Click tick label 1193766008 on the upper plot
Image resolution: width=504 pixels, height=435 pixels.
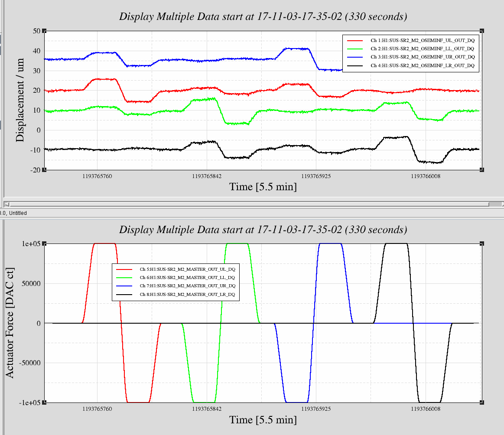coord(426,176)
